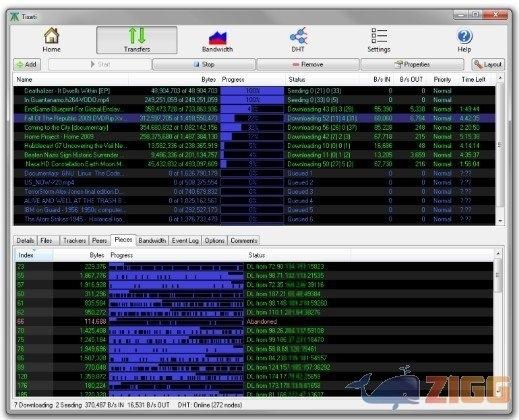Select the ALIVE AND WELL AT THE TRASH transfer
The height and width of the screenshot is (420, 519).
pyautogui.click(x=254, y=201)
